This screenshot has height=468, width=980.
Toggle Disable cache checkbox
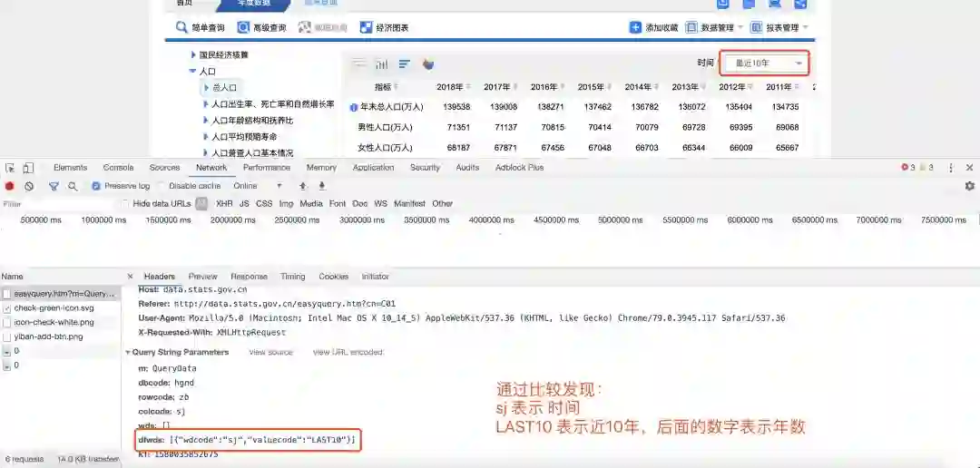[162, 186]
